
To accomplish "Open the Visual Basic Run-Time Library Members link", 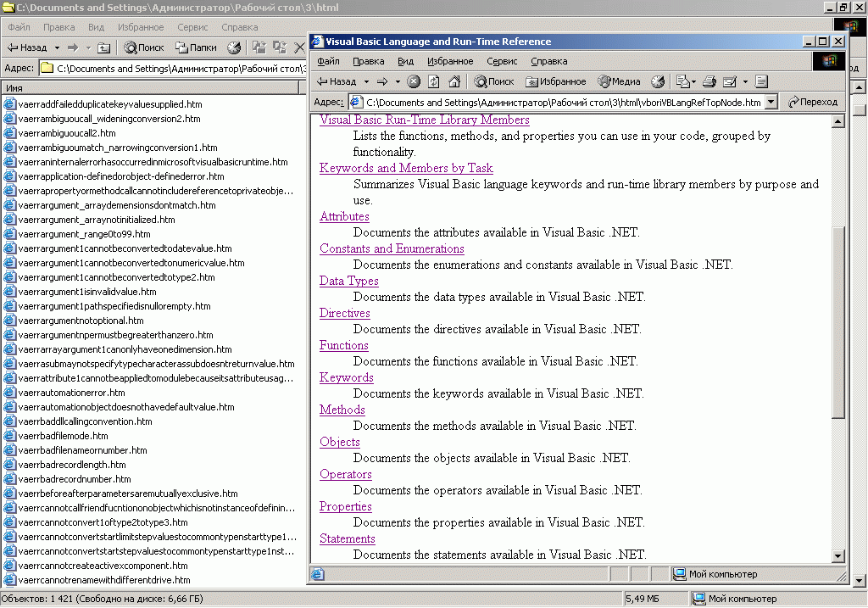I will [425, 120].
